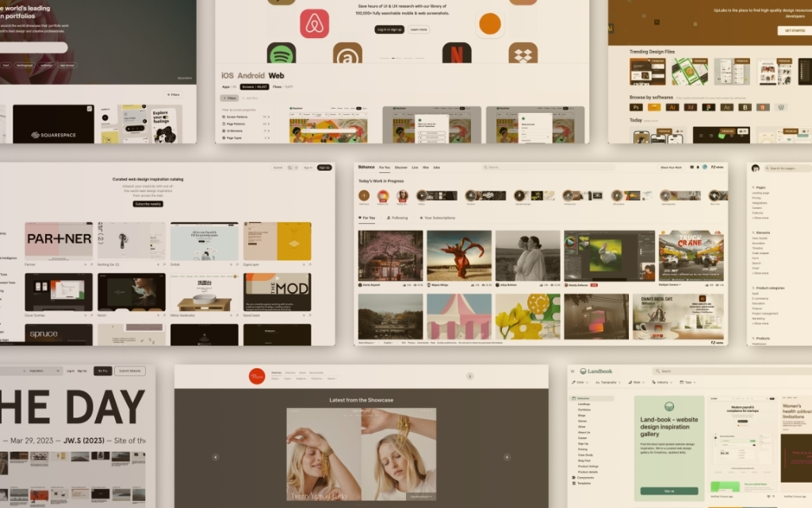Click the WordPress software icon in UpLabs
The height and width of the screenshot is (508, 812).
[x=781, y=107]
